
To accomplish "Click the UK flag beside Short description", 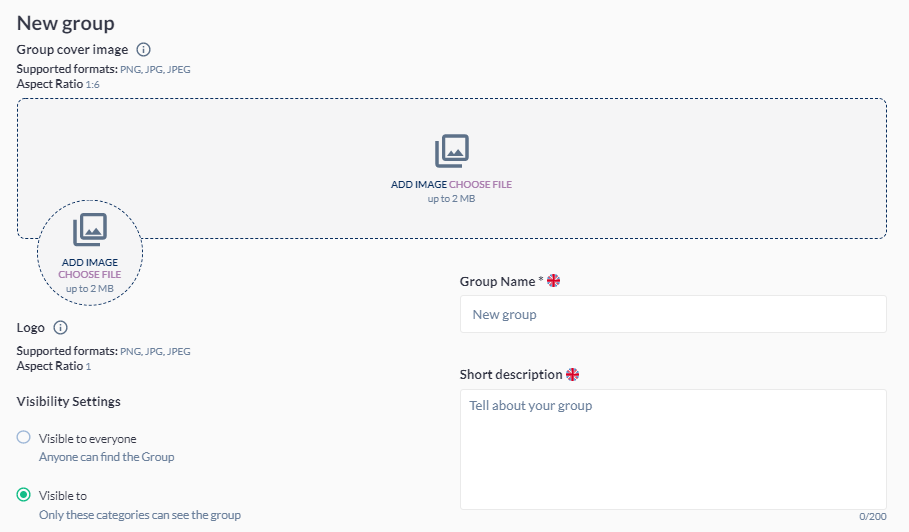I will 572,375.
